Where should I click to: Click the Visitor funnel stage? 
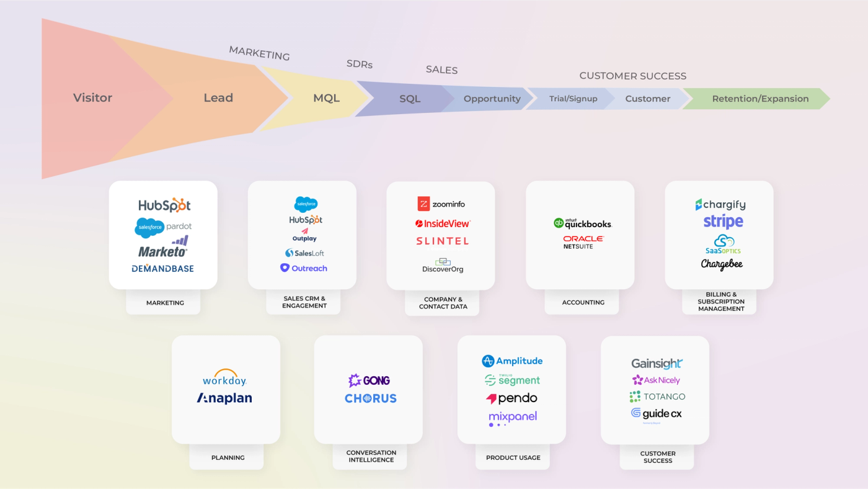click(92, 98)
